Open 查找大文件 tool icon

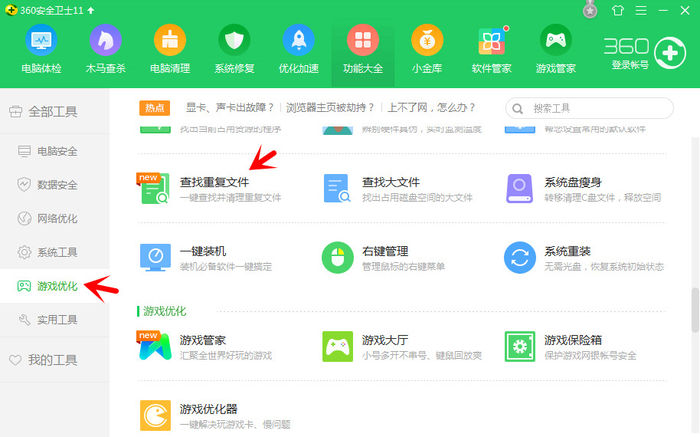(337, 188)
